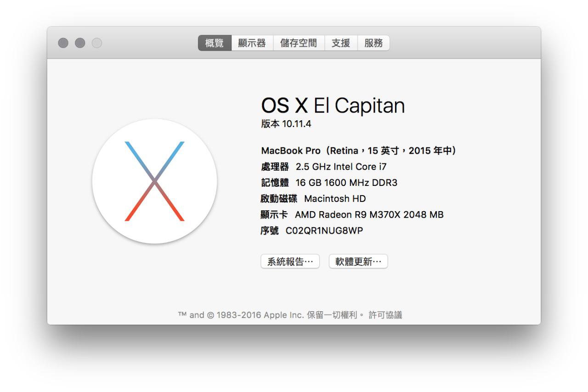
Task: Click the Macintosh HD startup disk value
Action: tap(335, 199)
